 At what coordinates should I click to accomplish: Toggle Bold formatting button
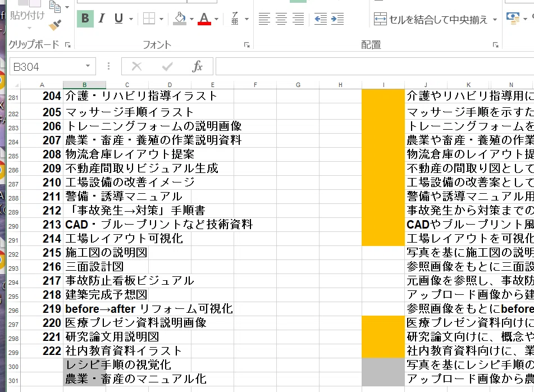[x=85, y=19]
